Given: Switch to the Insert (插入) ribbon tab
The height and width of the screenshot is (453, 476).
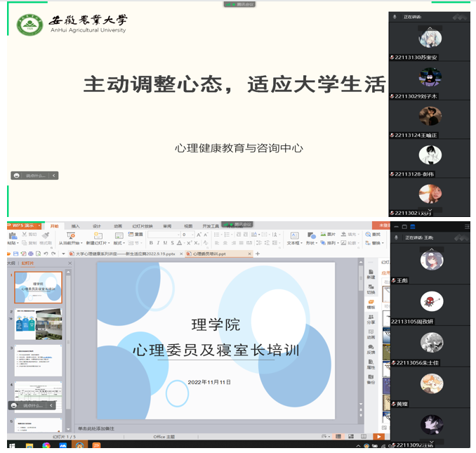Looking at the screenshot, I should tap(75, 226).
